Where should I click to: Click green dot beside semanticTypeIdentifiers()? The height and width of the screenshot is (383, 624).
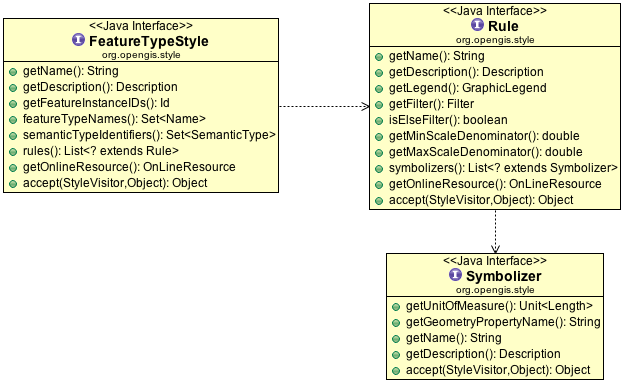pos(13,136)
